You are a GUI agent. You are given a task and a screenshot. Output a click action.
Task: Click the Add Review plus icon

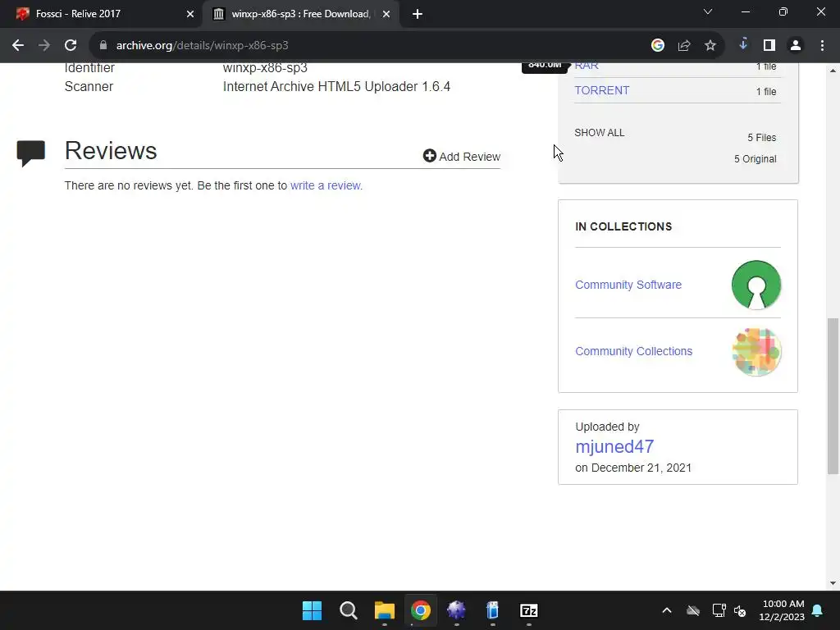coord(430,155)
